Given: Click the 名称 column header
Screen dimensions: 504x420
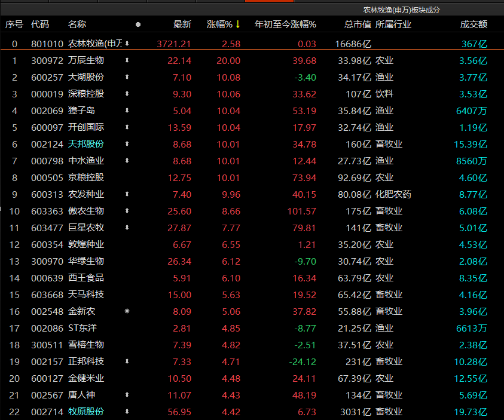Looking at the screenshot, I should (x=77, y=24).
